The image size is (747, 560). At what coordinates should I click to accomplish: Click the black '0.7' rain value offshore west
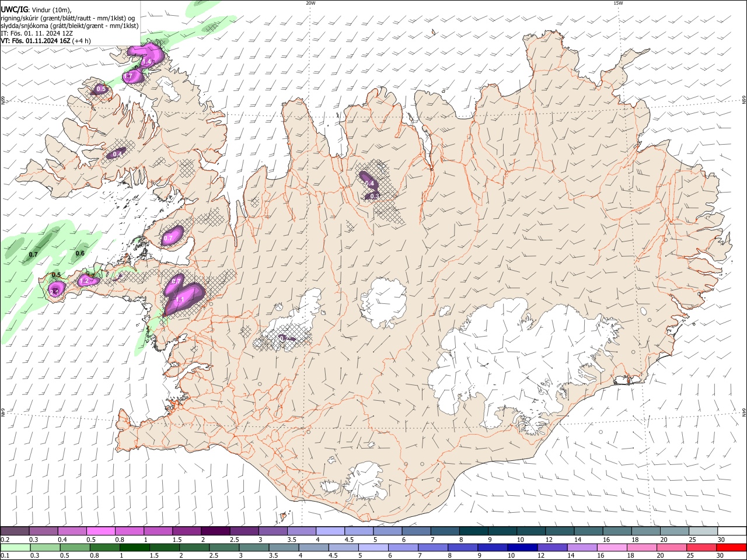33,254
